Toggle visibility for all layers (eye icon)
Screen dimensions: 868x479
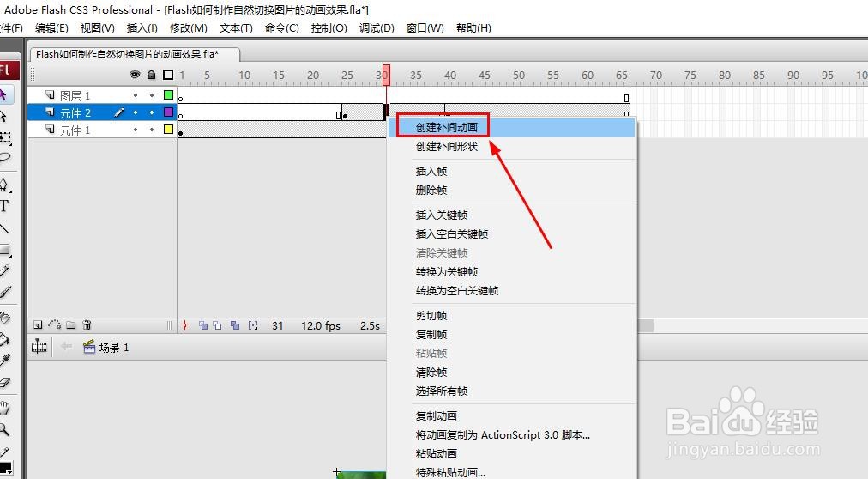pyautogui.click(x=135, y=74)
